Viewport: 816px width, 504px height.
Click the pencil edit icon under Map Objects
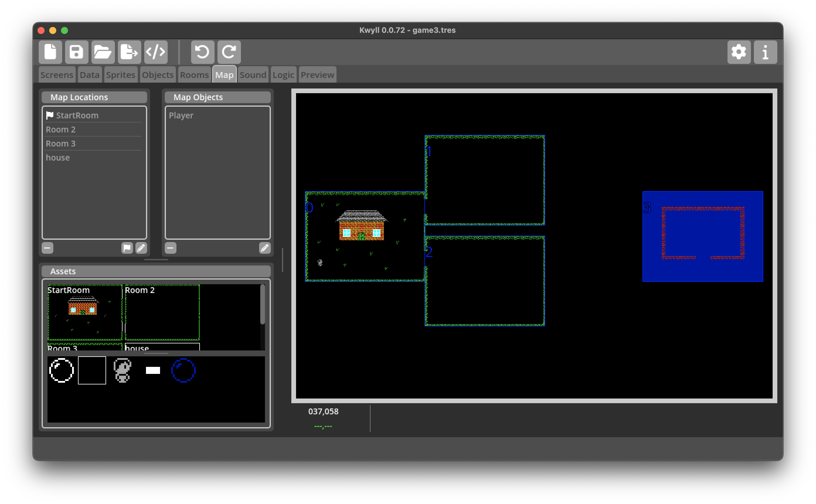coord(265,248)
